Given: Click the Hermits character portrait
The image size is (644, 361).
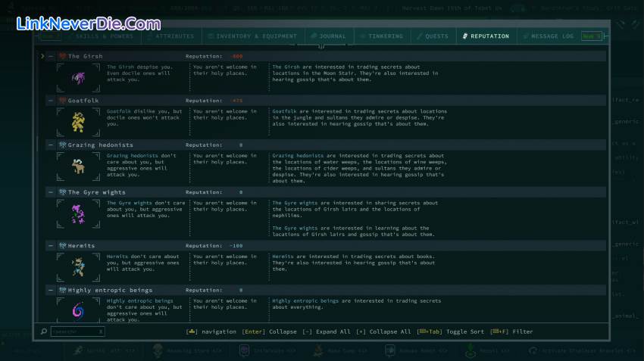Looking at the screenshot, I should tap(77, 264).
